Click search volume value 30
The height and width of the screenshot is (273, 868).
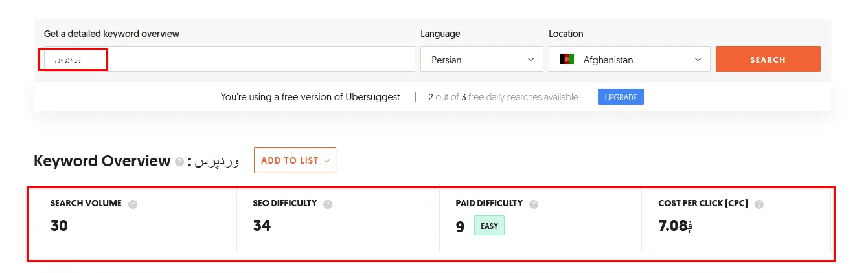pos(59,226)
